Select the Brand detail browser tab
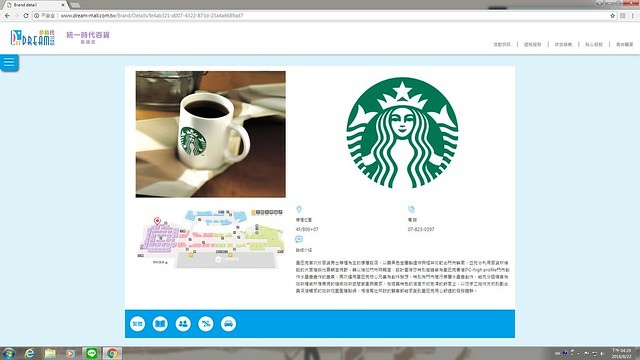640x360 pixels. tap(36, 5)
